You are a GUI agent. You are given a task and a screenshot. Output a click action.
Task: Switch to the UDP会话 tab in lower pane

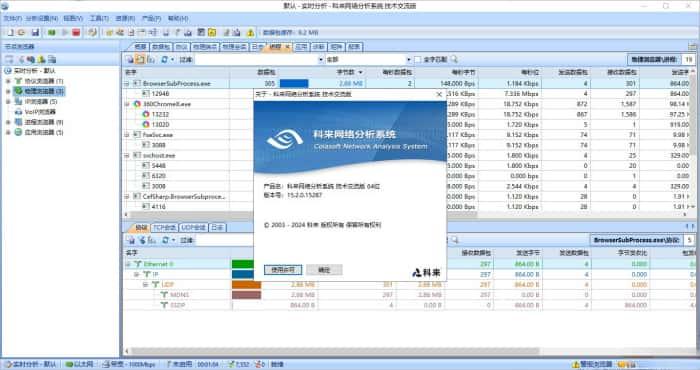(193, 228)
